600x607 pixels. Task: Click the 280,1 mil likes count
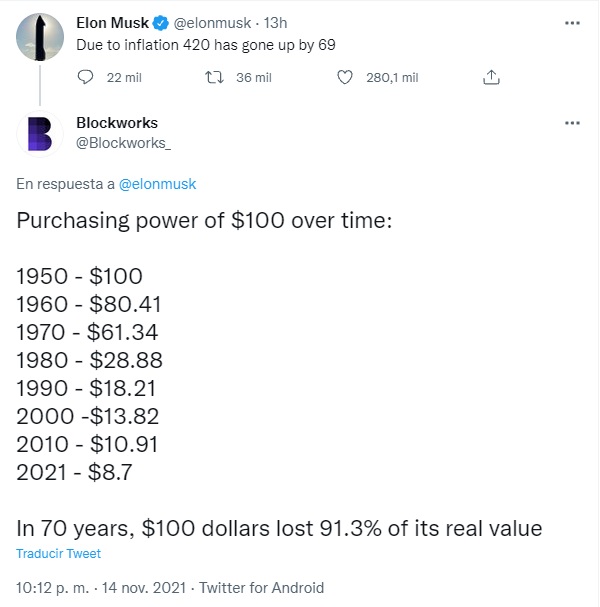392,77
